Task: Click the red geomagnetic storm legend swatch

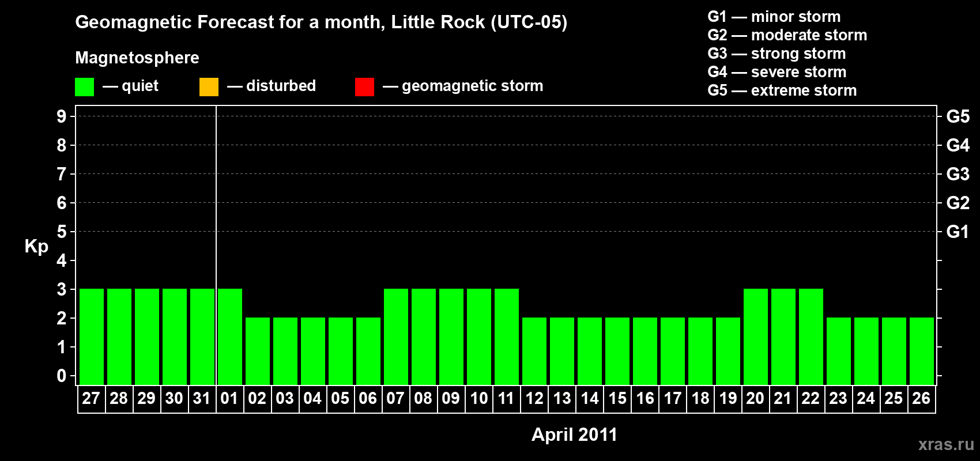Action: (364, 87)
